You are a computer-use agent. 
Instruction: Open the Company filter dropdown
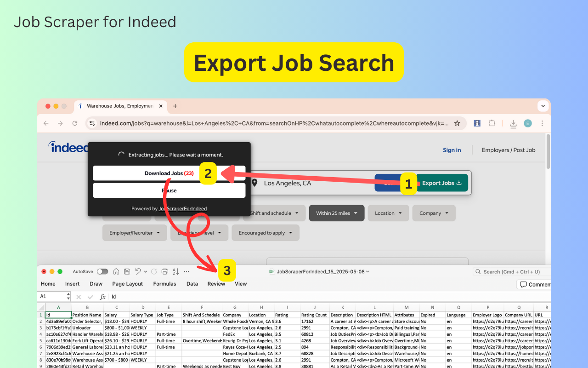coord(434,213)
